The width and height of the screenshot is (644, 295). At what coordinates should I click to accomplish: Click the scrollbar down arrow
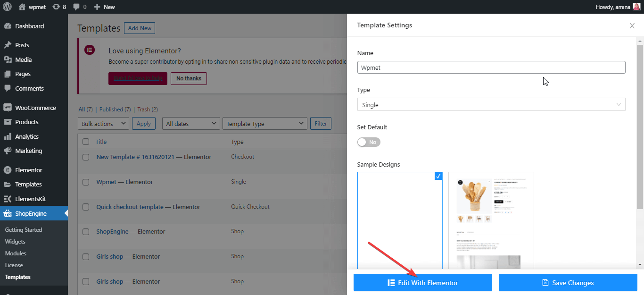pos(640,265)
